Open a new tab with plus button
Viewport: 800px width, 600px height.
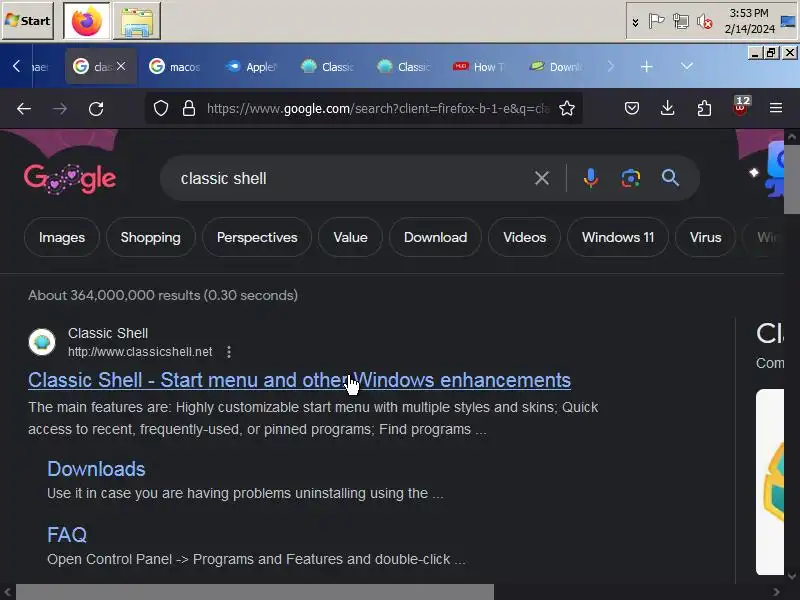(646, 66)
